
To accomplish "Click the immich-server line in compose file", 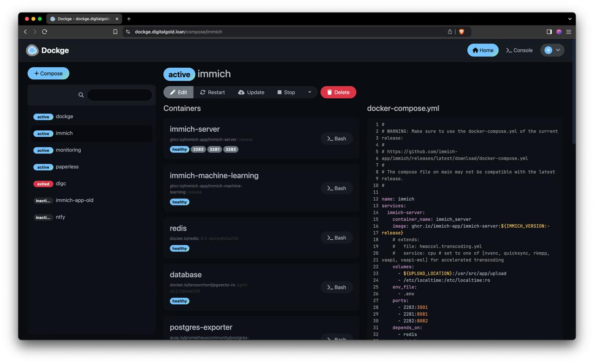I will [x=406, y=212].
